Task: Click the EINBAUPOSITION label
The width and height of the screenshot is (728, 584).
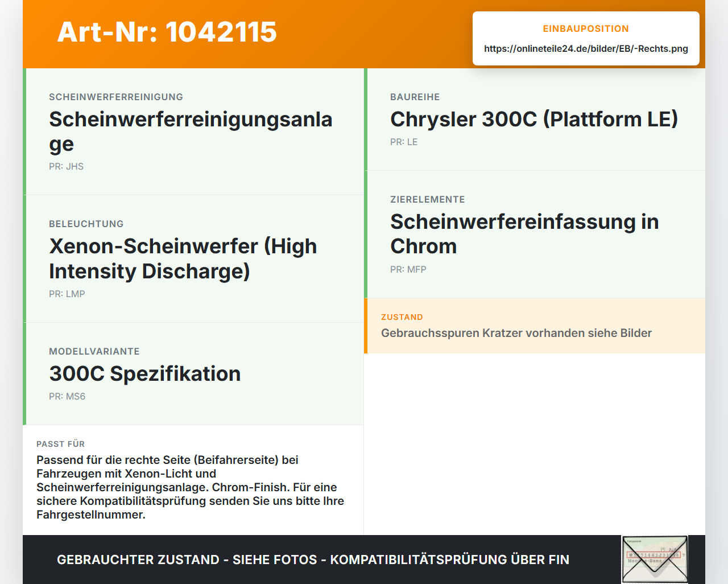Action: [586, 29]
